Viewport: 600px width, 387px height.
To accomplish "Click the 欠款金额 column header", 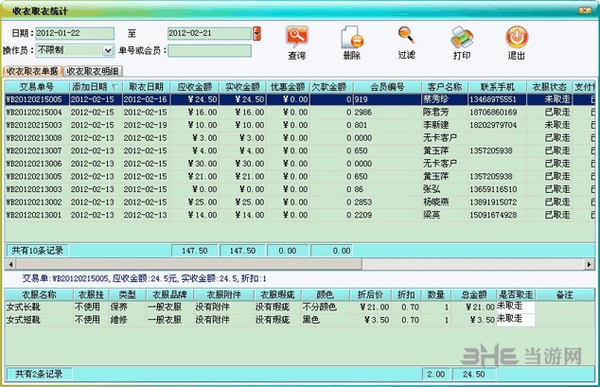I will tap(331, 87).
